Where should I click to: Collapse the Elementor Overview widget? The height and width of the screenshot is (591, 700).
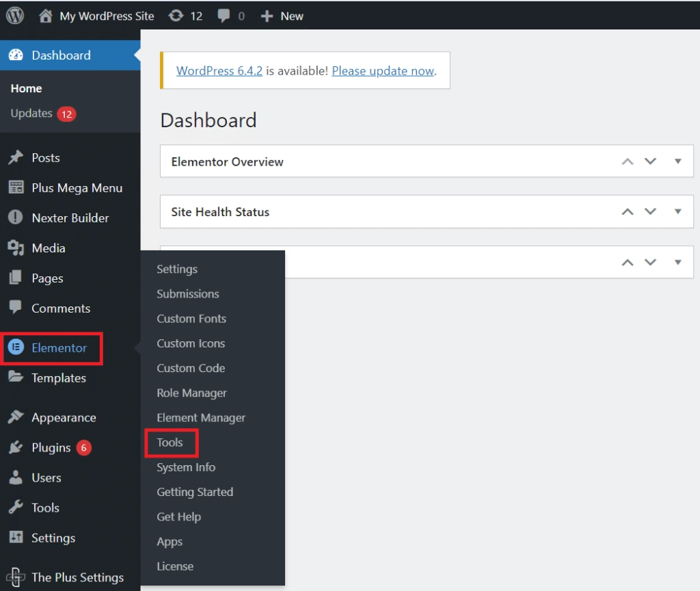pos(678,161)
